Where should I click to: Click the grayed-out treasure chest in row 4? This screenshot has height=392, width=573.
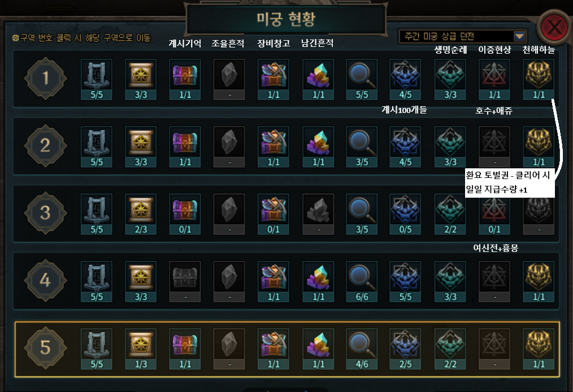pos(185,281)
